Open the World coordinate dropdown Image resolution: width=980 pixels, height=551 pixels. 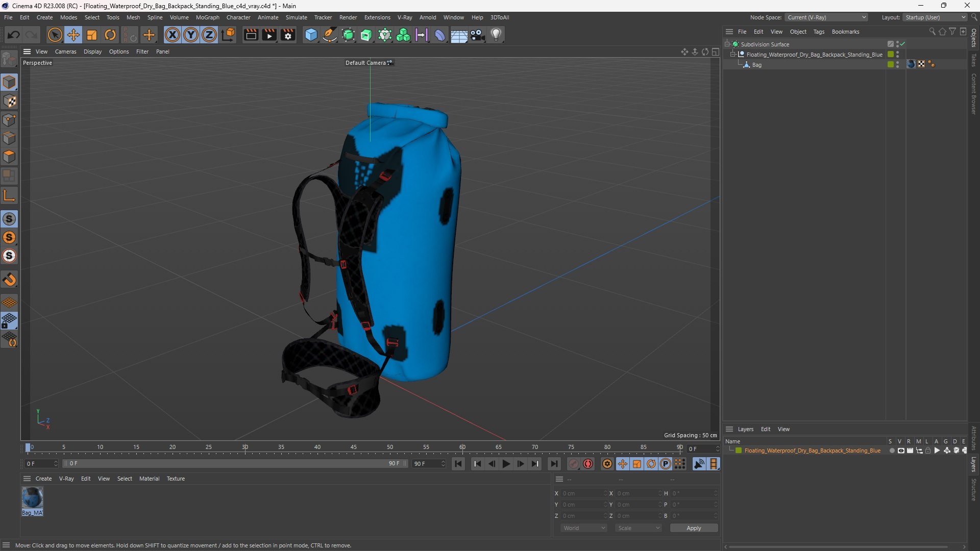[x=584, y=528]
